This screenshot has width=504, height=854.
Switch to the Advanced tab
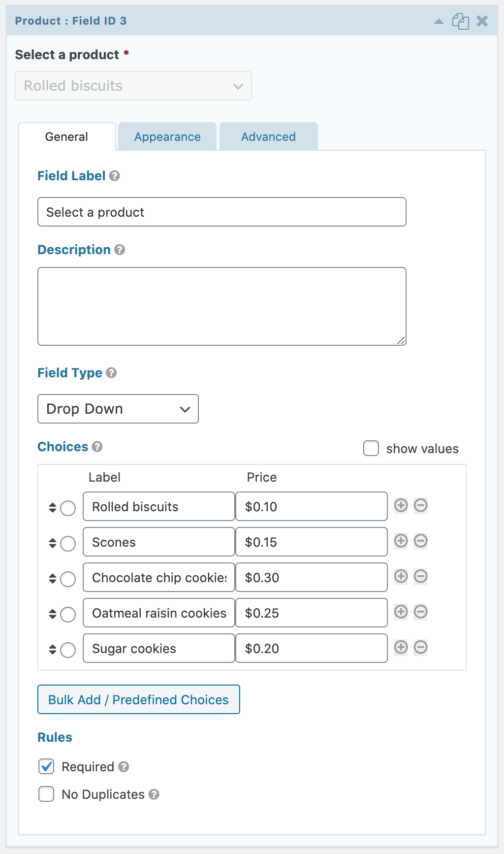click(x=268, y=136)
